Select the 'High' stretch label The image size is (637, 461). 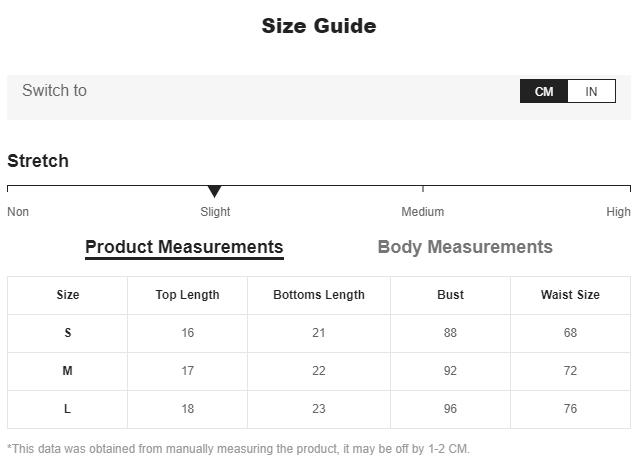point(618,212)
